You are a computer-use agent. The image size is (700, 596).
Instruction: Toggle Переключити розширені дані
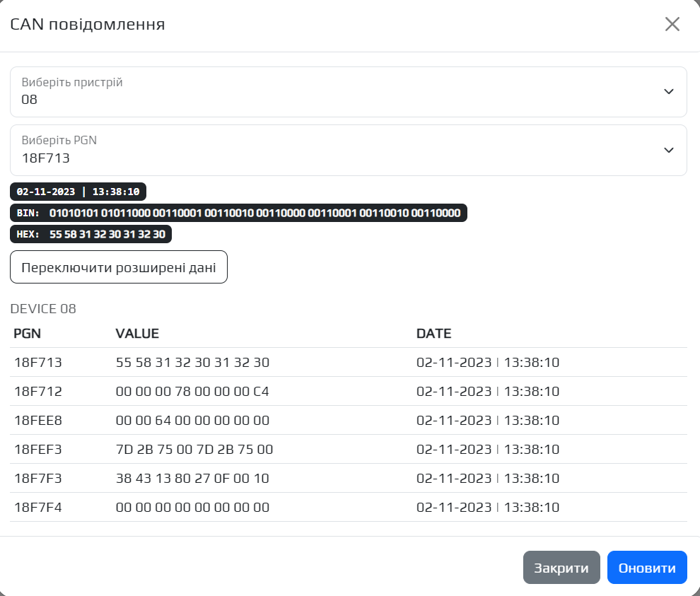[x=119, y=267]
